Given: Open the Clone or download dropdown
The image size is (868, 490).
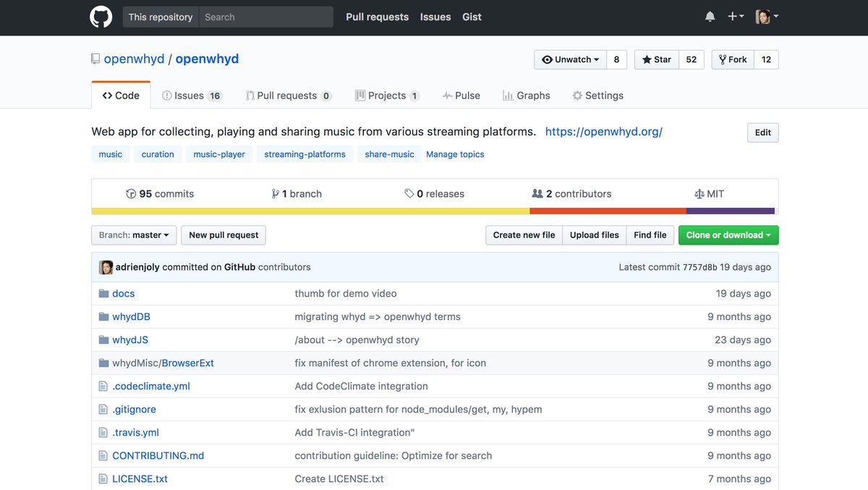Looking at the screenshot, I should point(728,235).
